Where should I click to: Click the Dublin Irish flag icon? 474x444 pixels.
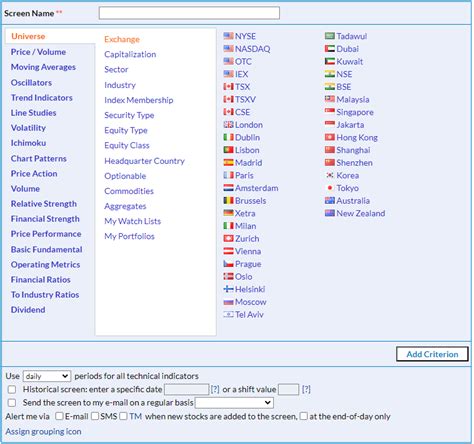click(x=228, y=137)
